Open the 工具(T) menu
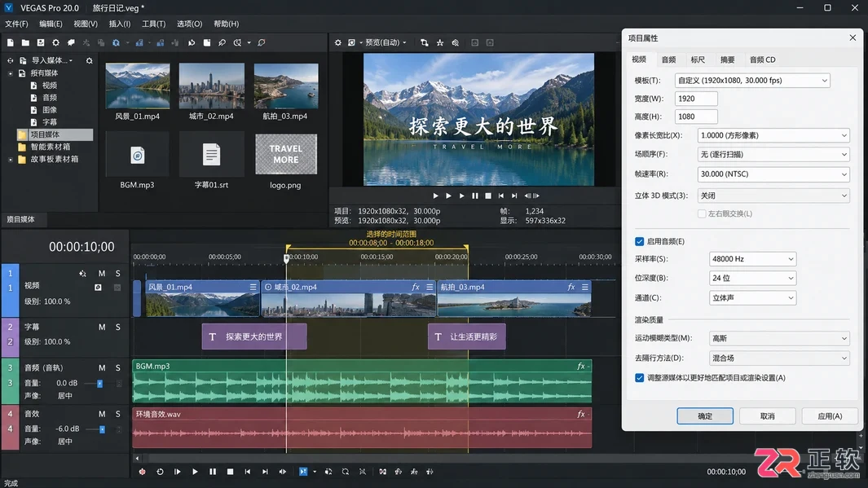The height and width of the screenshot is (488, 868). 153,24
